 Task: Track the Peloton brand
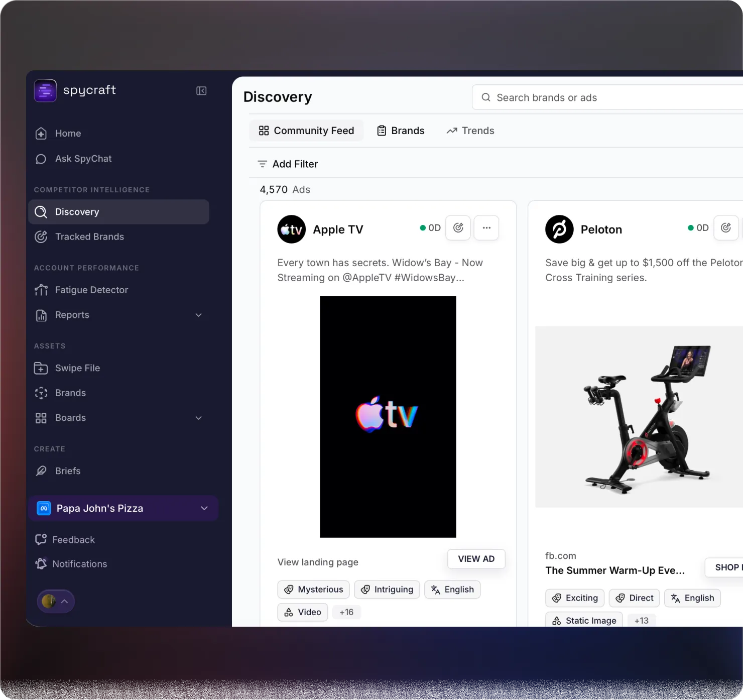pyautogui.click(x=726, y=228)
